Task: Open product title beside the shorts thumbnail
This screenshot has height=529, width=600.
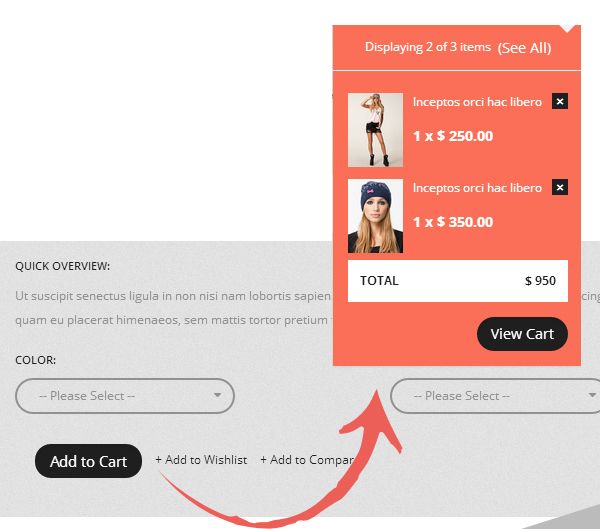Action: tap(477, 102)
